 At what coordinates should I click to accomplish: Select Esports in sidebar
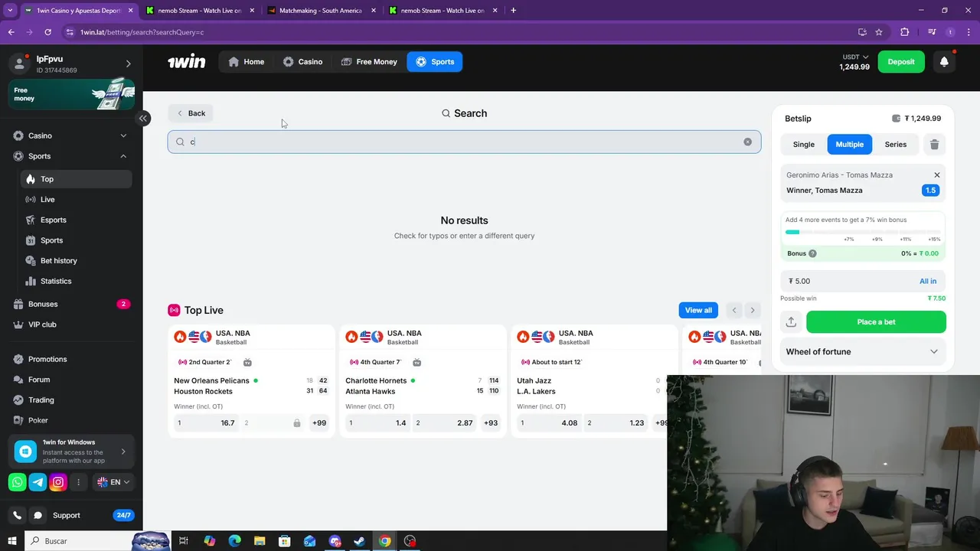click(76, 220)
